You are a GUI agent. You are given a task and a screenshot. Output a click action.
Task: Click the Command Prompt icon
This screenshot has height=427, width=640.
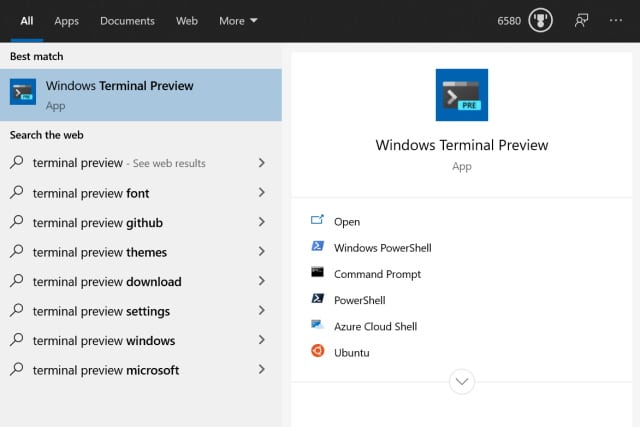coord(318,273)
